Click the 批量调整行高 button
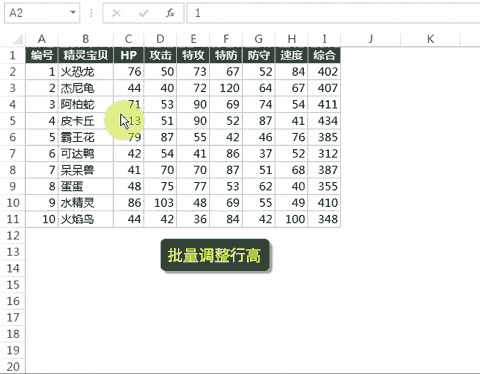Viewport: 480px width, 374px height. click(x=215, y=255)
